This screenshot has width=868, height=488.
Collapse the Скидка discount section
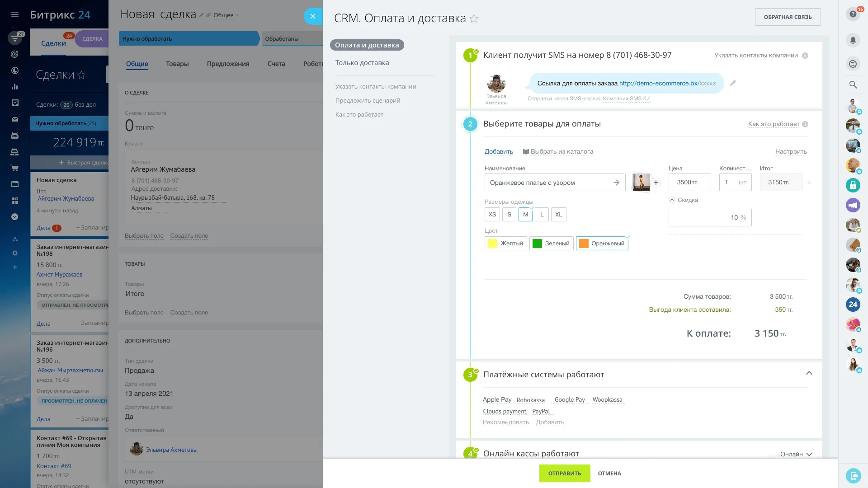672,200
